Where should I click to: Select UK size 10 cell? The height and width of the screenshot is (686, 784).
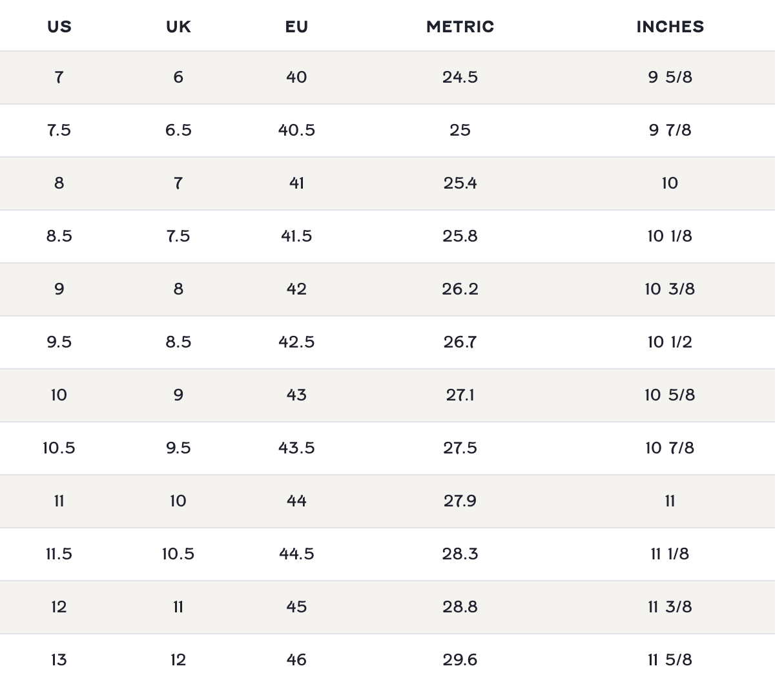(x=178, y=501)
